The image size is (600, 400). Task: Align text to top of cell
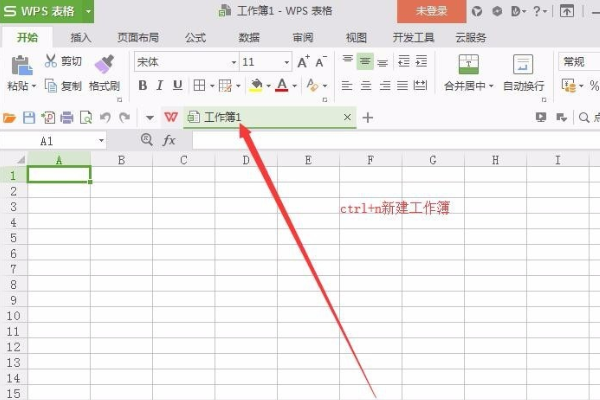[347, 61]
